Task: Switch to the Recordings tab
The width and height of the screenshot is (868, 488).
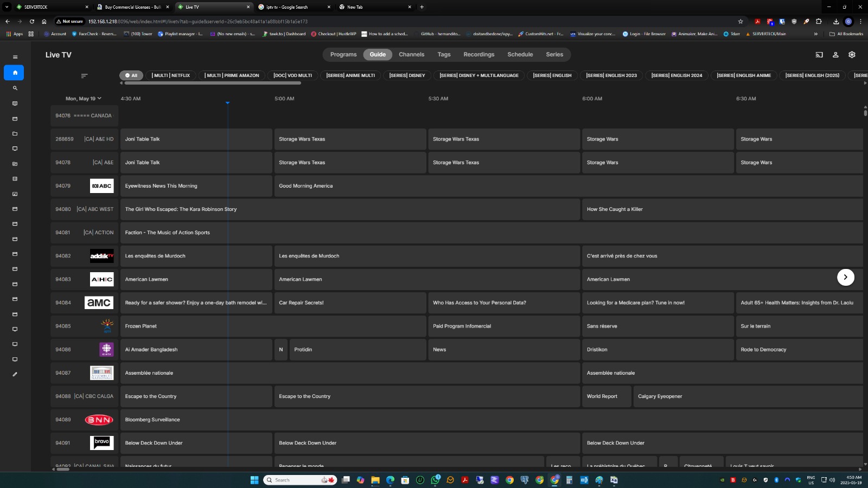Action: [x=478, y=55]
